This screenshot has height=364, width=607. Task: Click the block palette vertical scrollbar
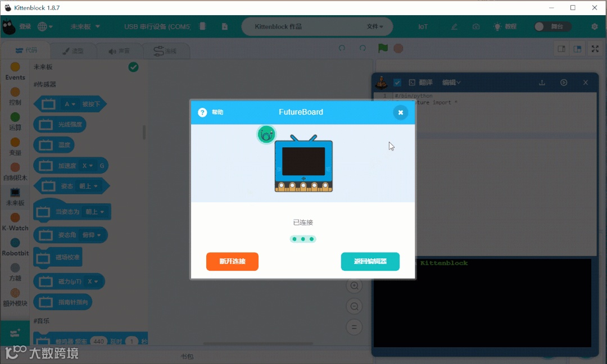(144, 133)
